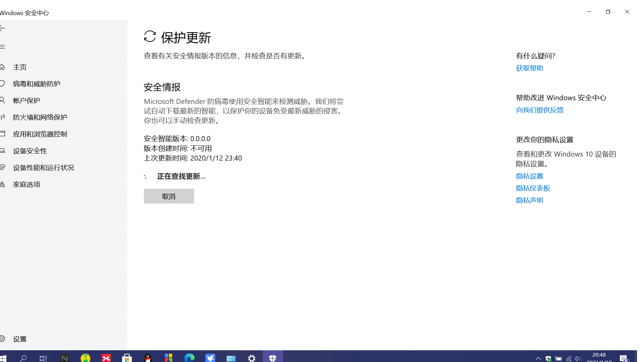
Task: Expand the hamburger navigation menu
Action: click(2, 47)
